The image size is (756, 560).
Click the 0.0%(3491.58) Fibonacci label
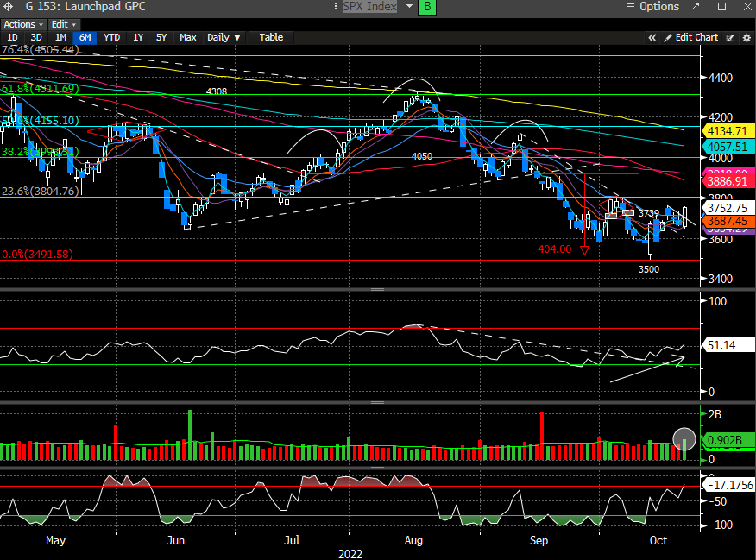(37, 254)
